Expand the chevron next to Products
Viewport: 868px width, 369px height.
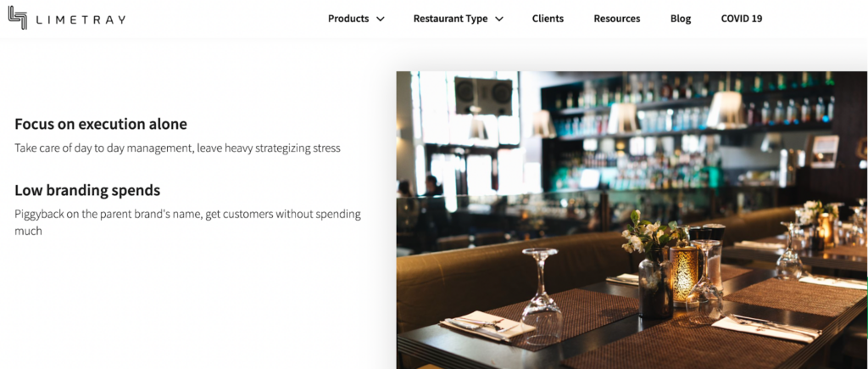click(381, 19)
